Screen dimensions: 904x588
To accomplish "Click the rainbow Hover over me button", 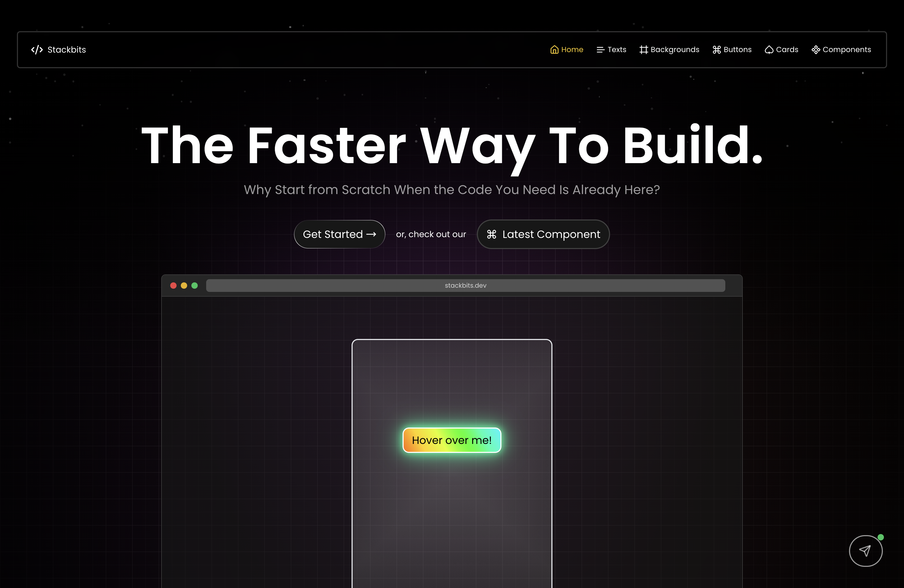I will pyautogui.click(x=452, y=440).
